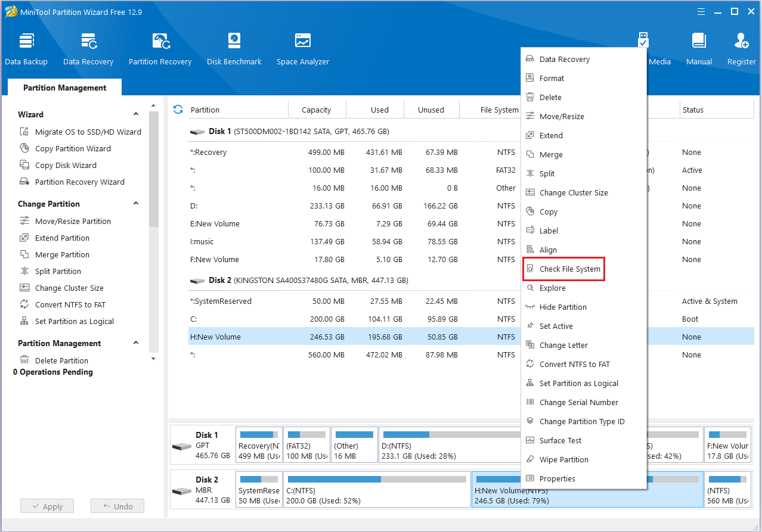Viewport: 762px width, 532px height.
Task: Switch to the Partition Management tab
Action: click(64, 88)
